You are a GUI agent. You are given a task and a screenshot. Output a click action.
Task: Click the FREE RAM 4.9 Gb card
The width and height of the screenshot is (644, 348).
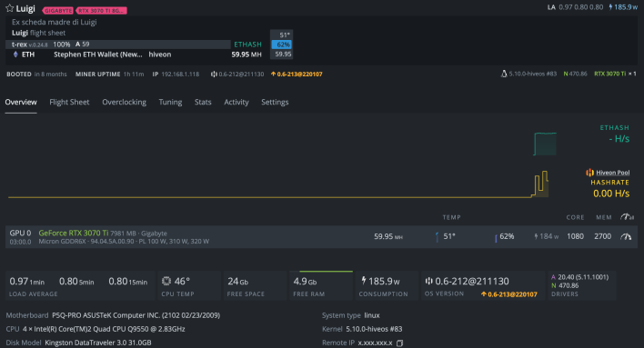click(321, 285)
